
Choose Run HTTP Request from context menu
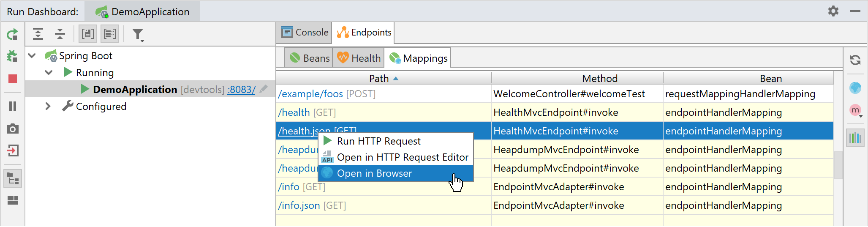click(396, 141)
